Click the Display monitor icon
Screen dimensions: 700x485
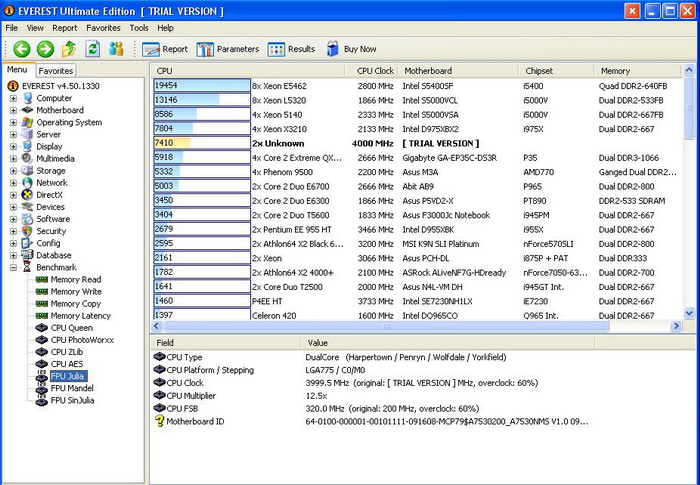[x=27, y=146]
